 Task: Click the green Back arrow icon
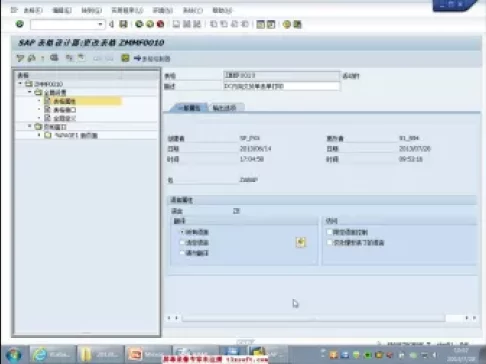(x=139, y=24)
